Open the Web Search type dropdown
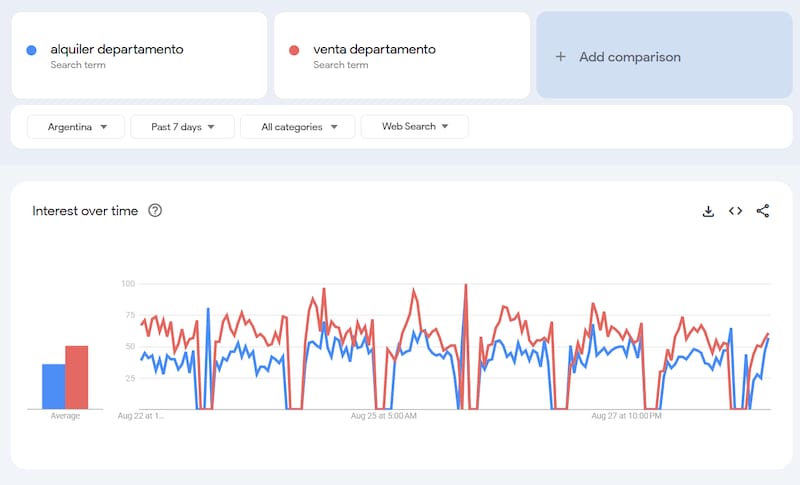Screen dimensions: 800x485 pos(414,127)
